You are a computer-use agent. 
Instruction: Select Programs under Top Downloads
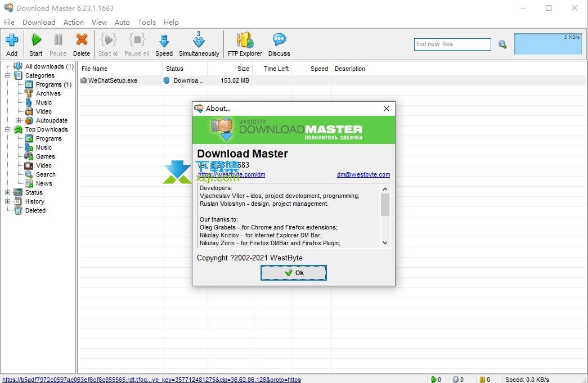(49, 138)
